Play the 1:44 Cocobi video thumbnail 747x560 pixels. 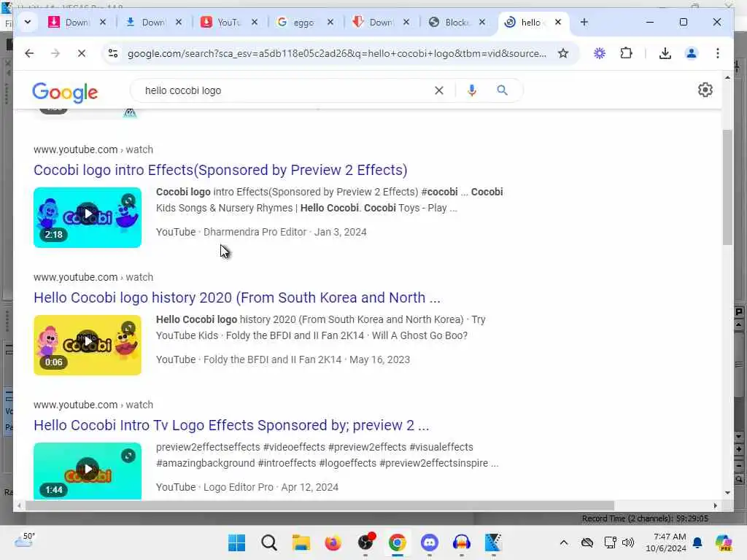point(88,471)
